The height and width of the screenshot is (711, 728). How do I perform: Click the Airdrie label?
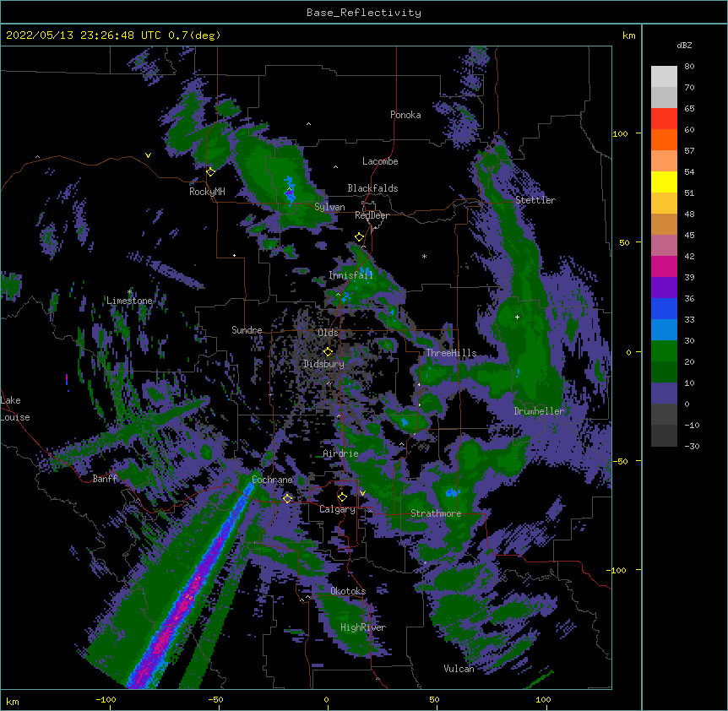(340, 453)
